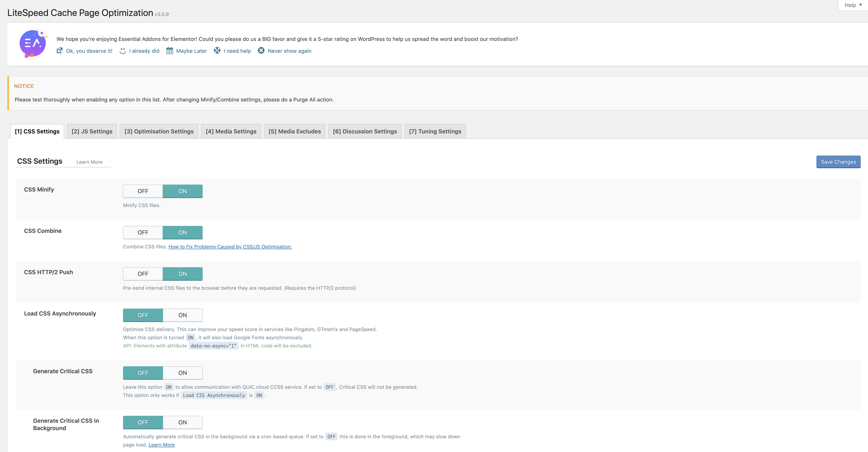Enable Generate Critical CSS In Background
This screenshot has width=868, height=452.
(182, 422)
